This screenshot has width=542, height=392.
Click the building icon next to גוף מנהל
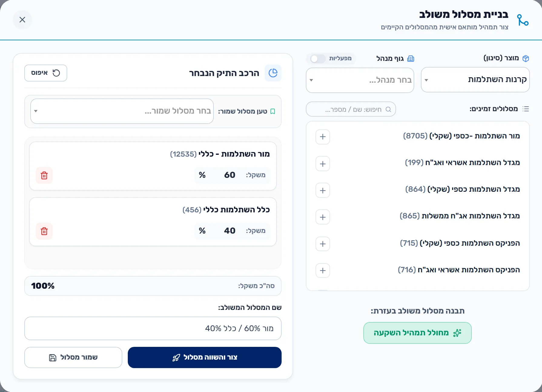pyautogui.click(x=411, y=58)
